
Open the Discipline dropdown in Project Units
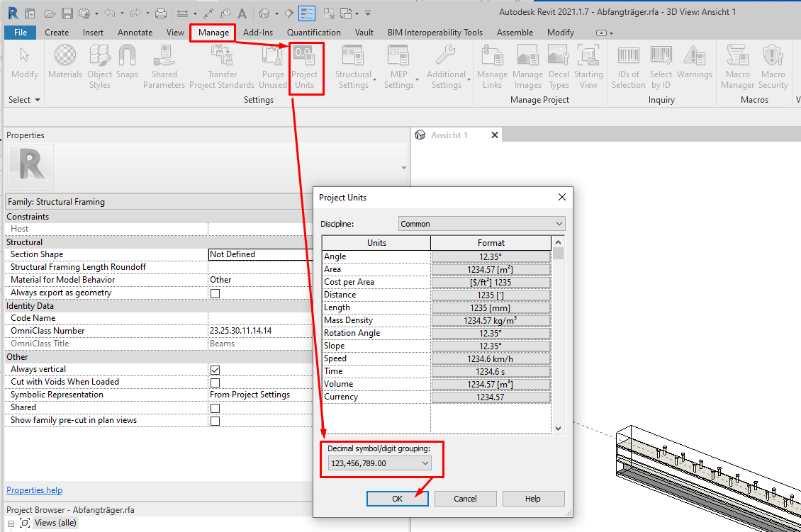tap(559, 223)
